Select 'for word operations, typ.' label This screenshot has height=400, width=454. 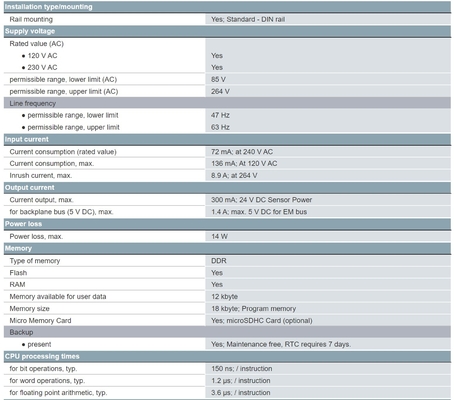click(x=47, y=380)
